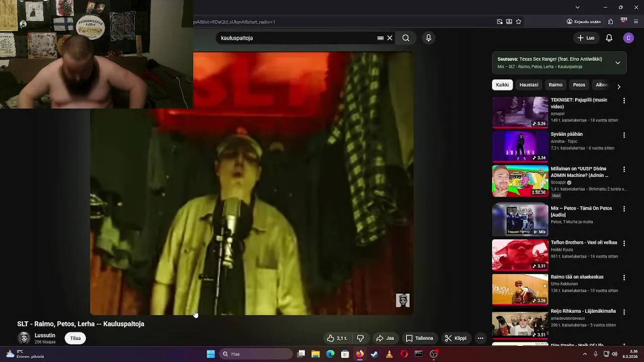Open OBS Studio from taskbar
Viewport: 644px width, 362px height.
tap(434, 354)
